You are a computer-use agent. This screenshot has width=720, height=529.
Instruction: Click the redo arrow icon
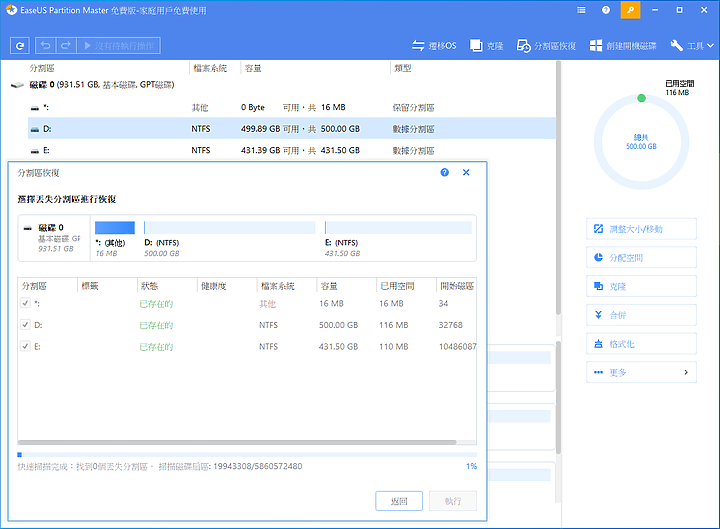tap(66, 45)
